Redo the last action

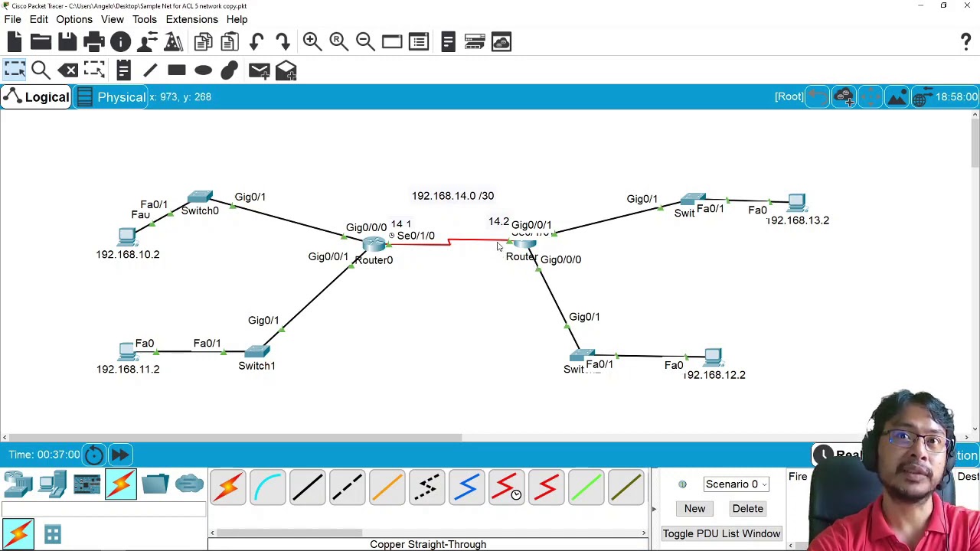click(283, 42)
